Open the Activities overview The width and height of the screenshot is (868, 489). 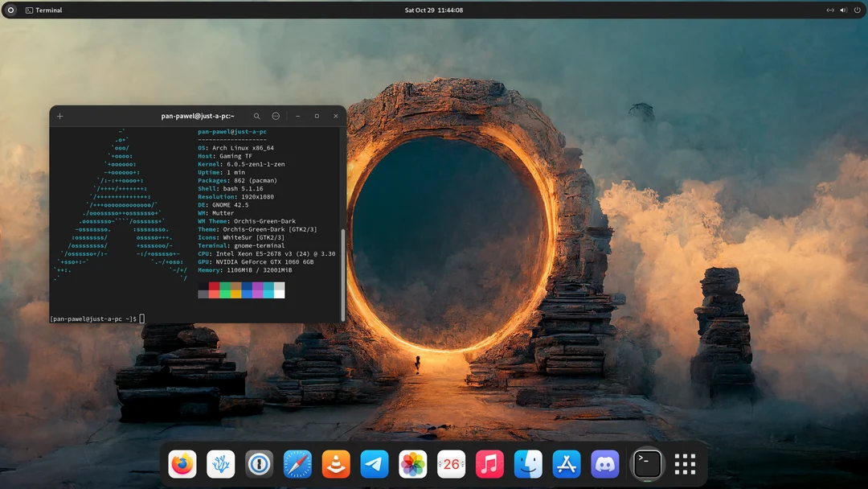(10, 10)
